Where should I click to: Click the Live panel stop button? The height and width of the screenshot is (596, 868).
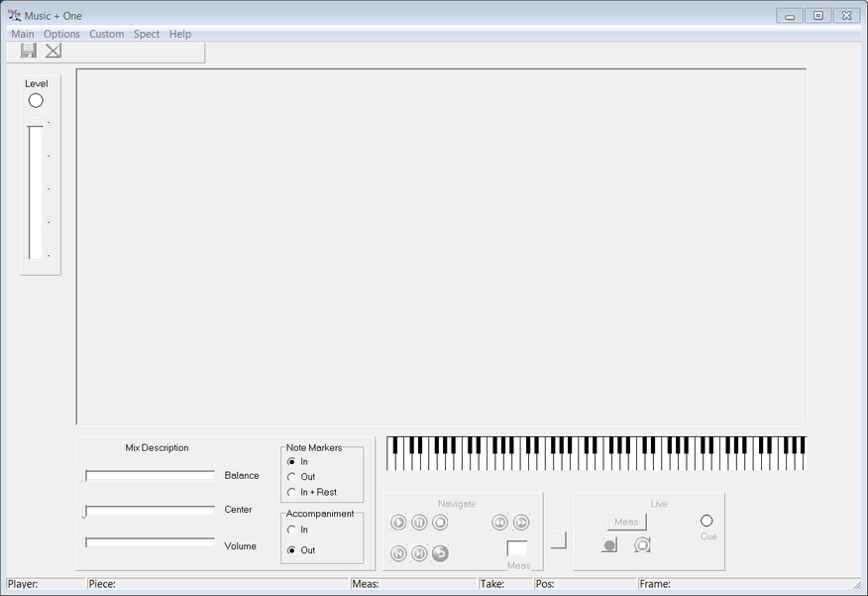pyautogui.click(x=642, y=544)
